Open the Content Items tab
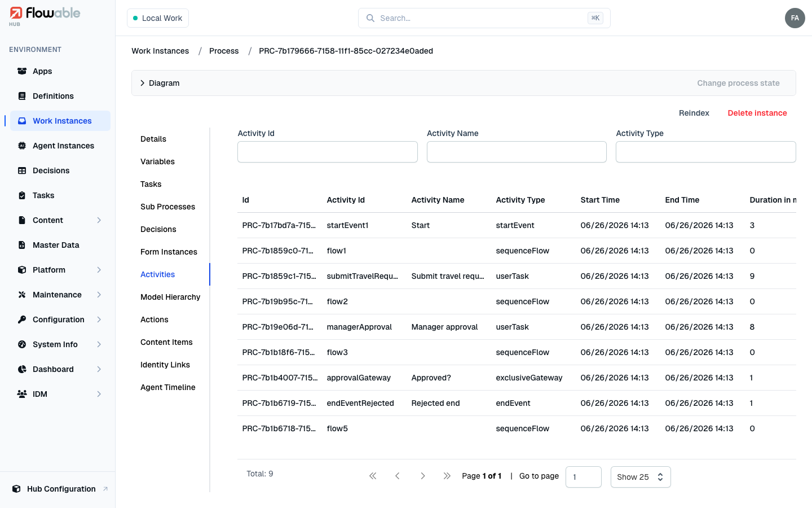The width and height of the screenshot is (812, 508). coord(166,342)
